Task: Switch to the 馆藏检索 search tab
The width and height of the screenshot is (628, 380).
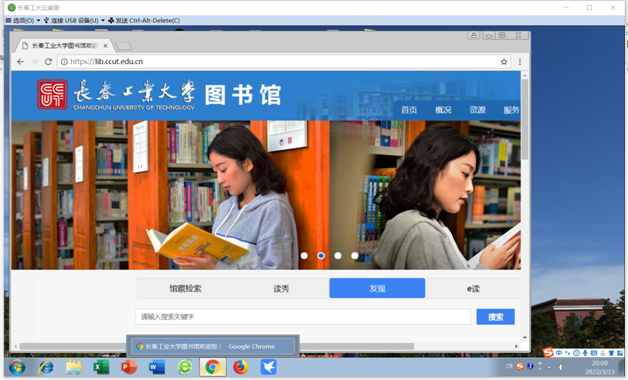Action: [185, 288]
